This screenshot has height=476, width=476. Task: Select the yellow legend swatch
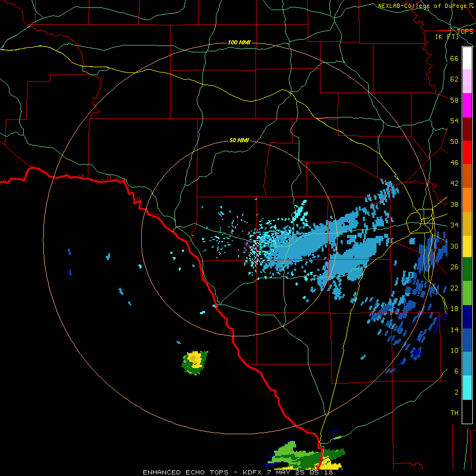pos(467,246)
